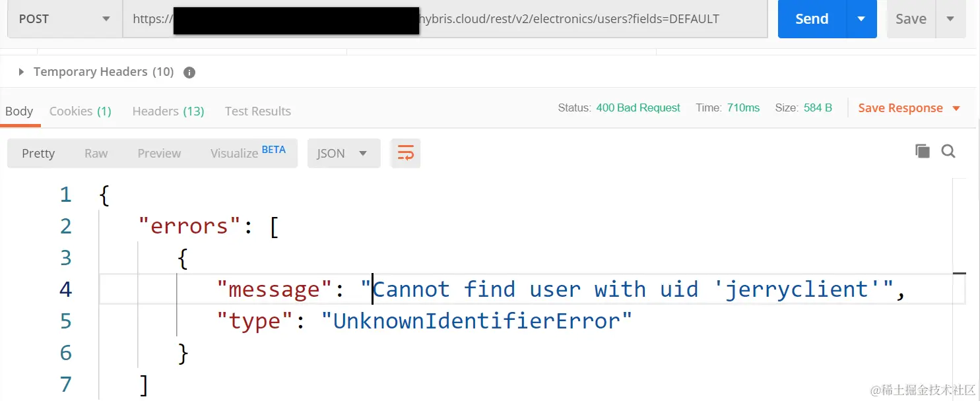Click the request URL input field
The height and width of the screenshot is (401, 980).
click(x=445, y=19)
